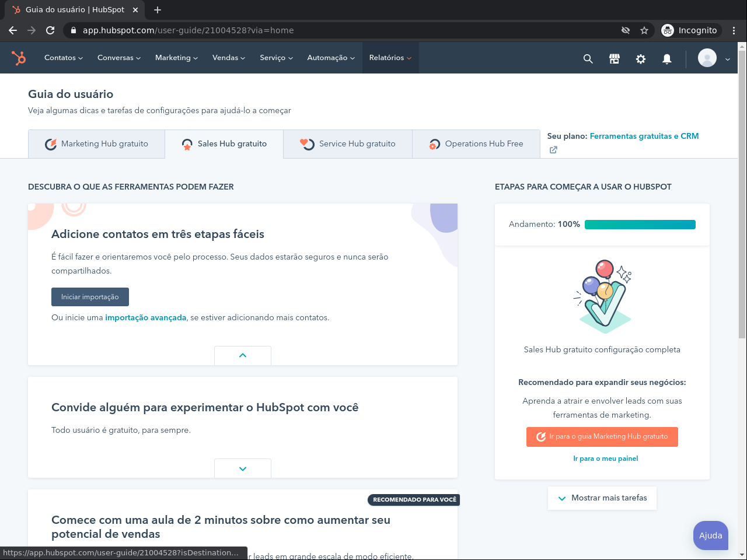Expand Mostrar mais tarefas
Screen dimensions: 747x560
click(x=602, y=498)
